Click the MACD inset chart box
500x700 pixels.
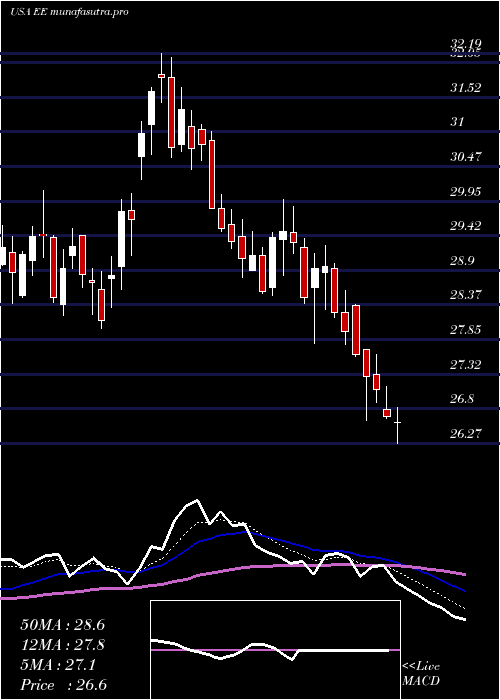(x=275, y=650)
